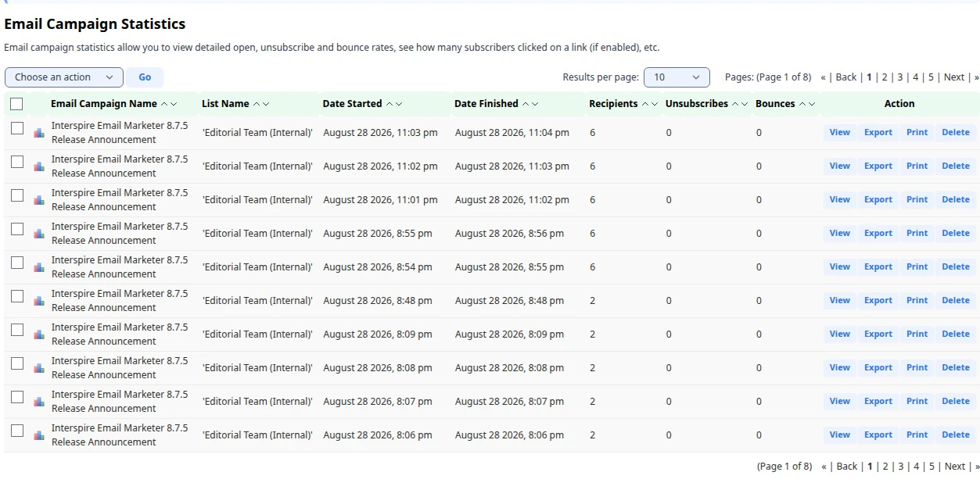Click the Go button
980x490 pixels.
point(145,77)
